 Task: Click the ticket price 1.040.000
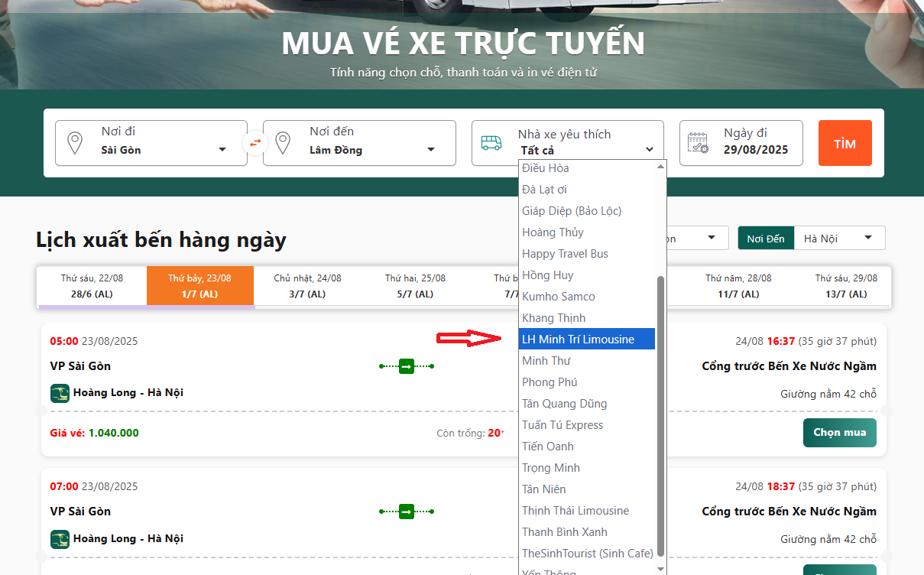(114, 433)
